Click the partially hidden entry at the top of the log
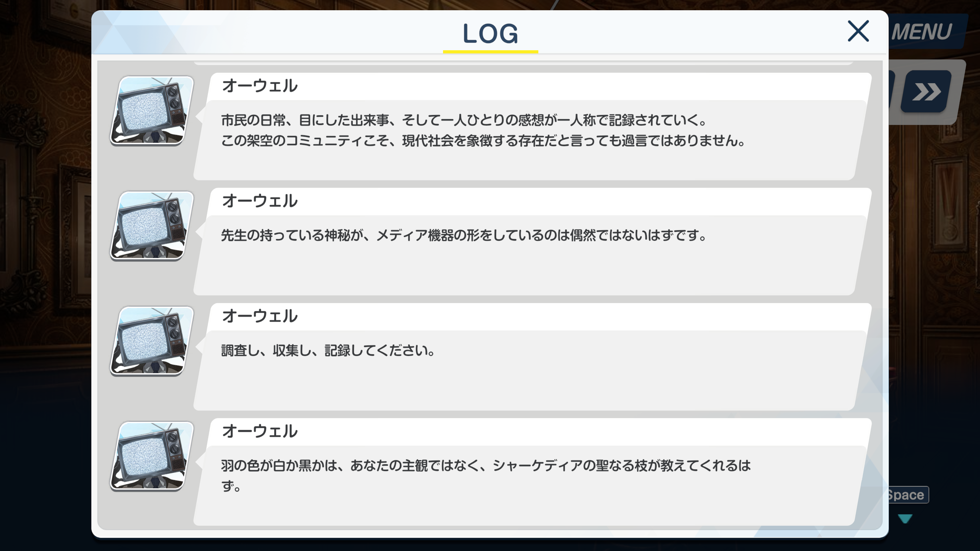The image size is (980, 551). pyautogui.click(x=523, y=63)
